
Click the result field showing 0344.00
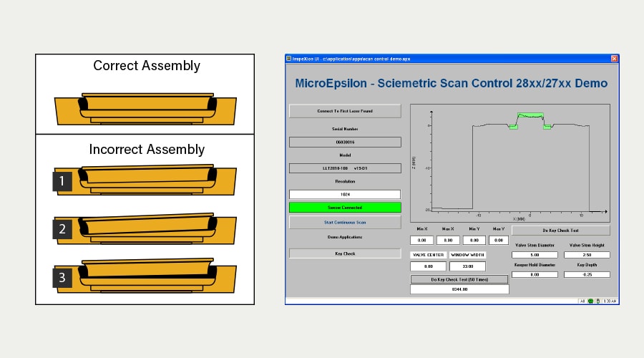click(459, 289)
